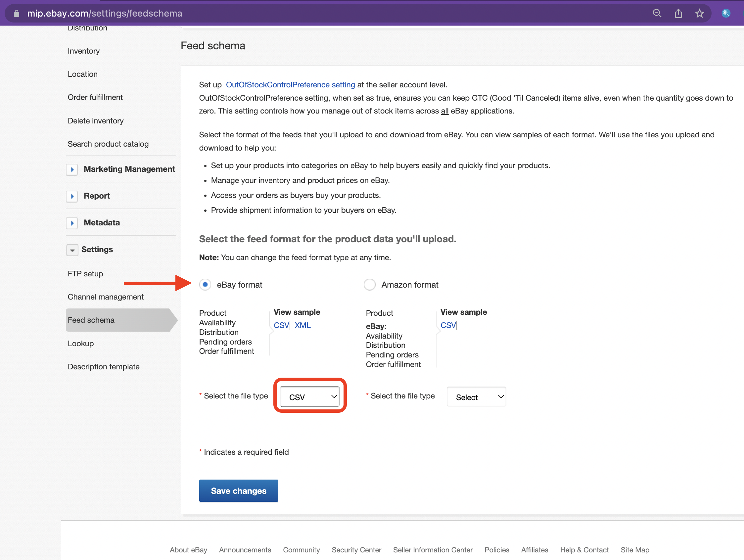Open Inventory in the sidebar
744x560 pixels.
point(84,51)
